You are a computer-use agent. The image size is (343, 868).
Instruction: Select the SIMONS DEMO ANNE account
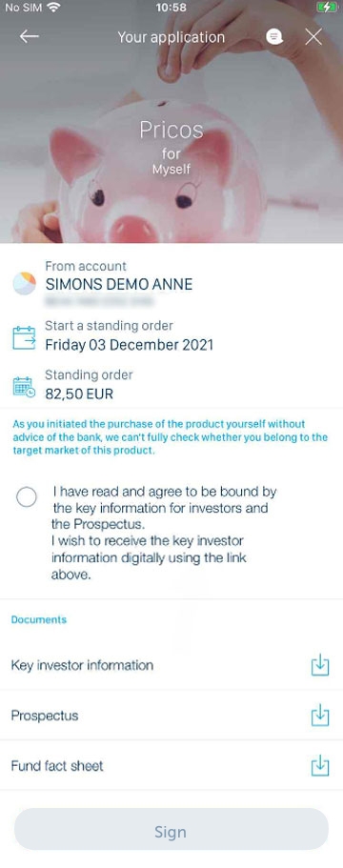click(x=119, y=285)
